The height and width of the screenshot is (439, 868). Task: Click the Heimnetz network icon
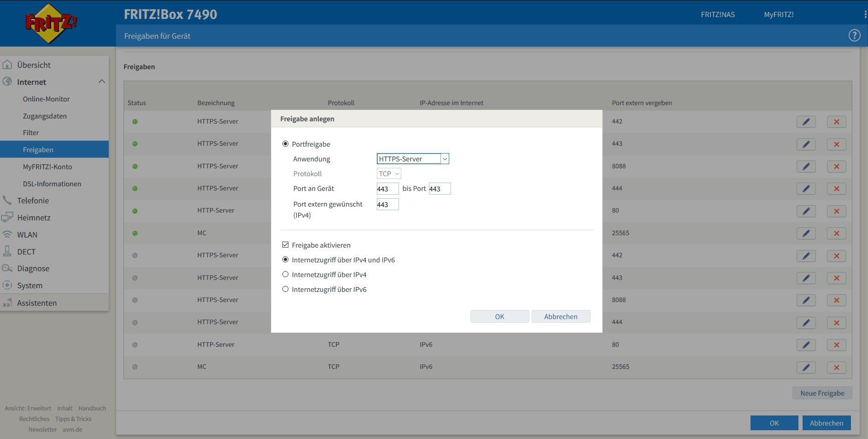click(7, 217)
